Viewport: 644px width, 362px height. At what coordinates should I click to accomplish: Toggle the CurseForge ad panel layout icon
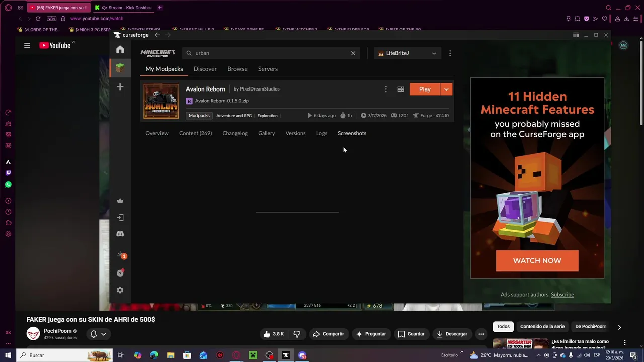click(x=576, y=35)
